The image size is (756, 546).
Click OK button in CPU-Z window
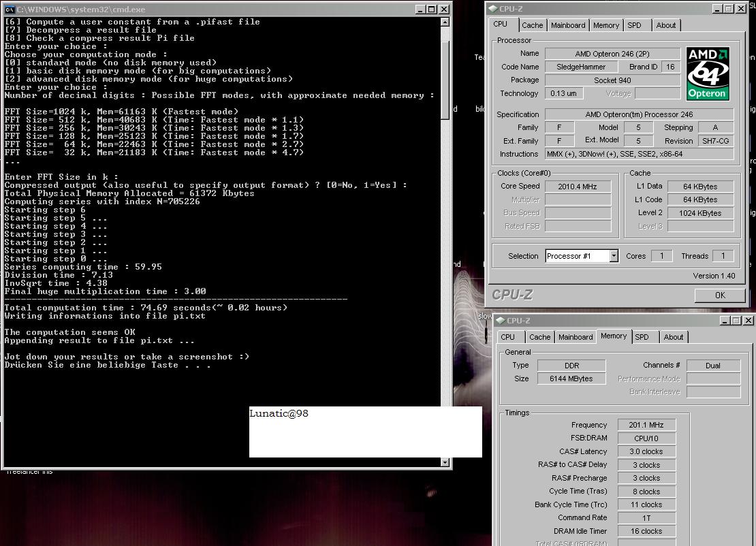click(x=720, y=295)
